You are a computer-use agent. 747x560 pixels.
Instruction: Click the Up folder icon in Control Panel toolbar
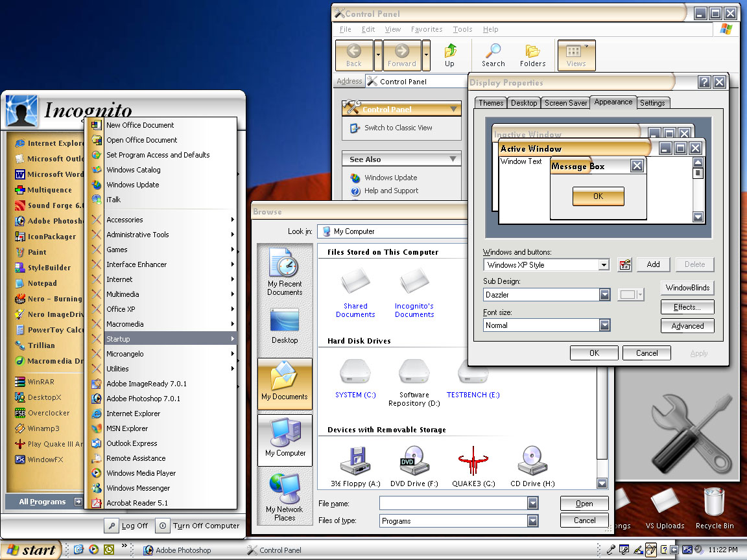click(x=450, y=55)
